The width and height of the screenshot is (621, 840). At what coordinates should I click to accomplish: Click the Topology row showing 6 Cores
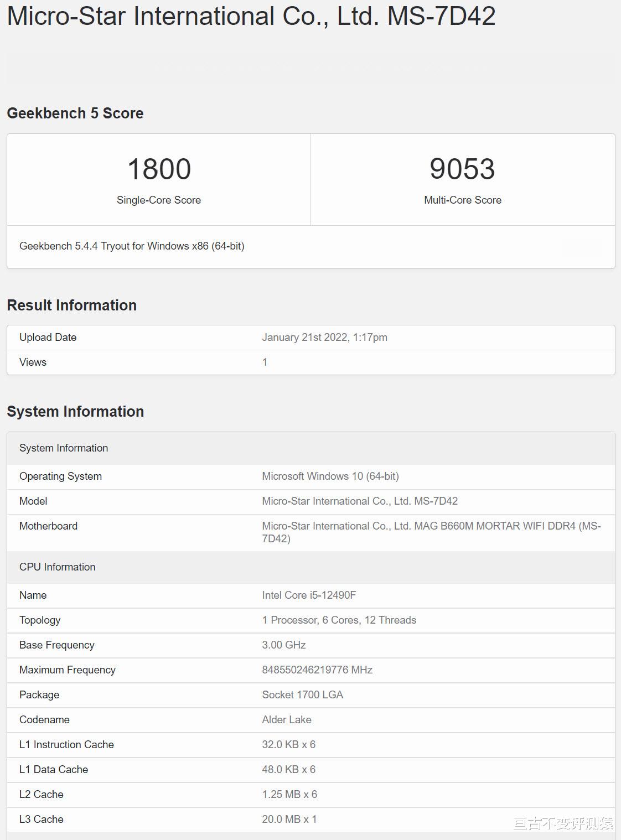pyautogui.click(x=338, y=620)
